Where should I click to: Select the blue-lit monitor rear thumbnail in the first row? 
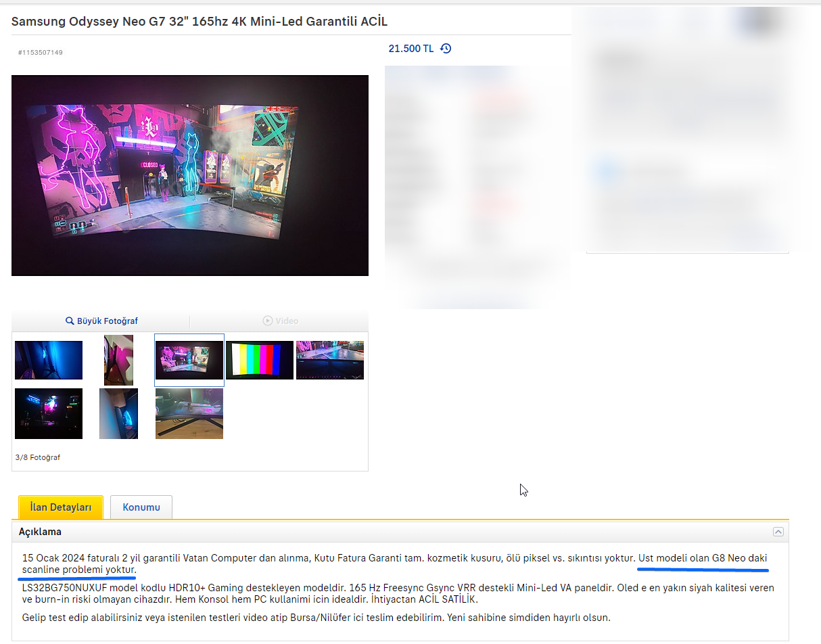point(49,360)
